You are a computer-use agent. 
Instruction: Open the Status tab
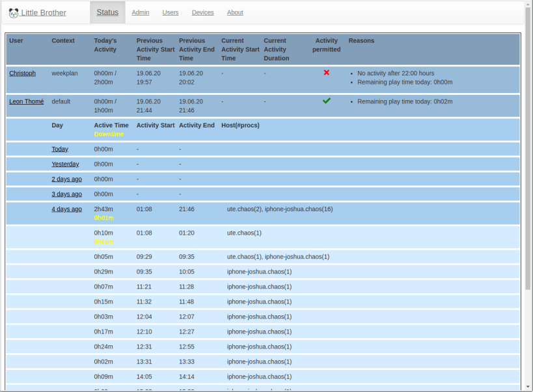107,12
